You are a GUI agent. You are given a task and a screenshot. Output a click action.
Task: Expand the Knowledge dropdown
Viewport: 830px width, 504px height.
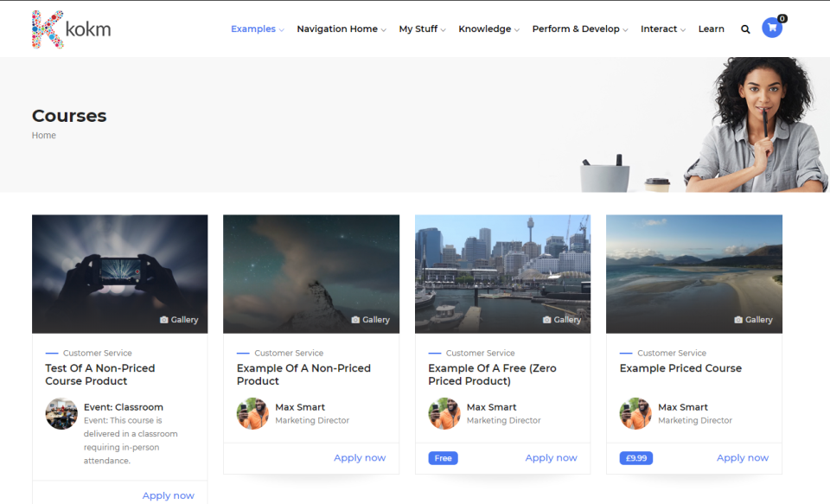[484, 29]
